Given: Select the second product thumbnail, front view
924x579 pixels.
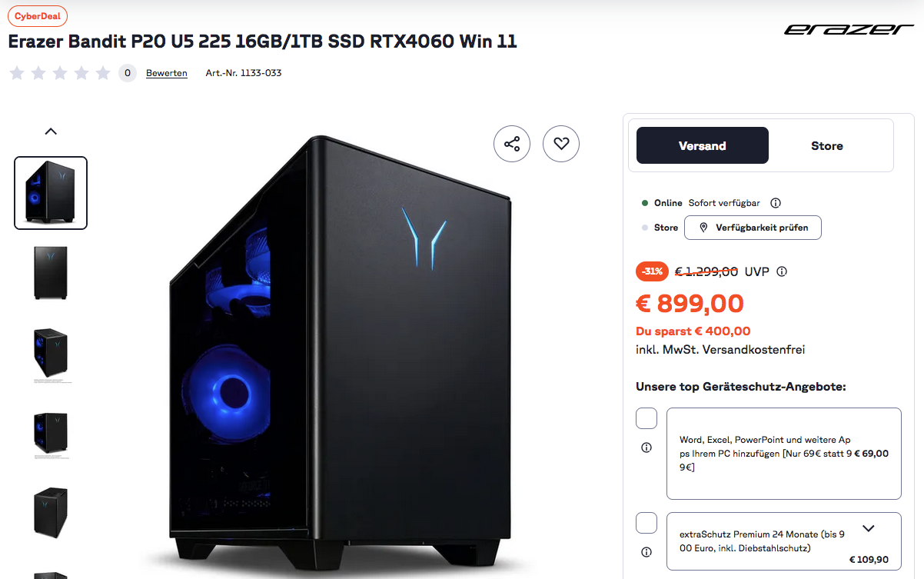Looking at the screenshot, I should click(51, 273).
